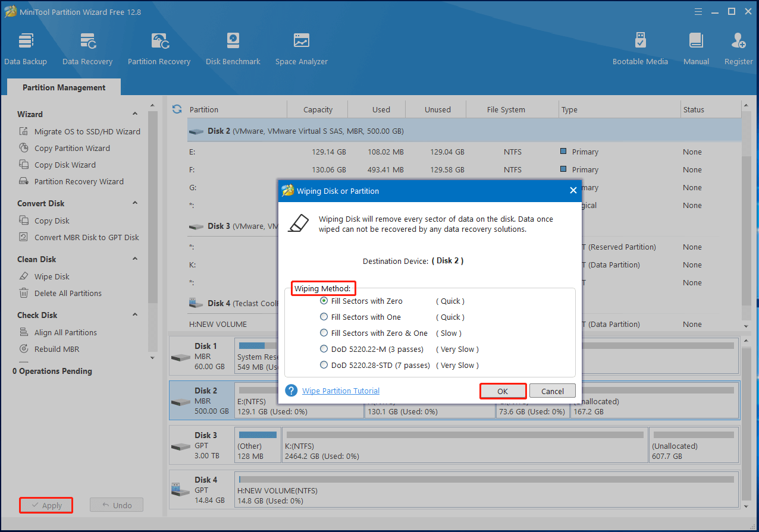Select the H:NEW VOLUME row in the list

[x=464, y=324]
